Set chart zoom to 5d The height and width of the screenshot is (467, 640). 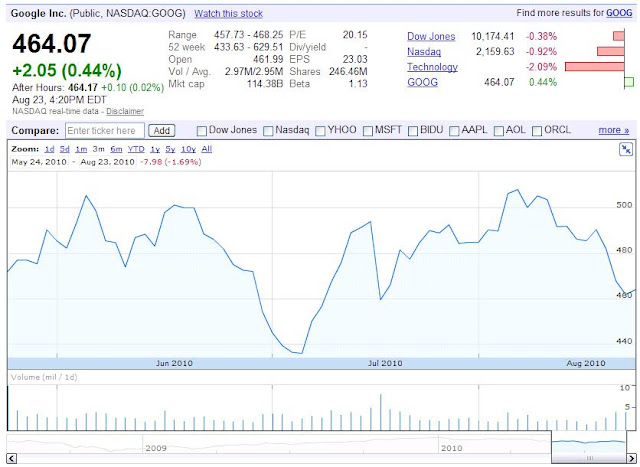tap(64, 149)
